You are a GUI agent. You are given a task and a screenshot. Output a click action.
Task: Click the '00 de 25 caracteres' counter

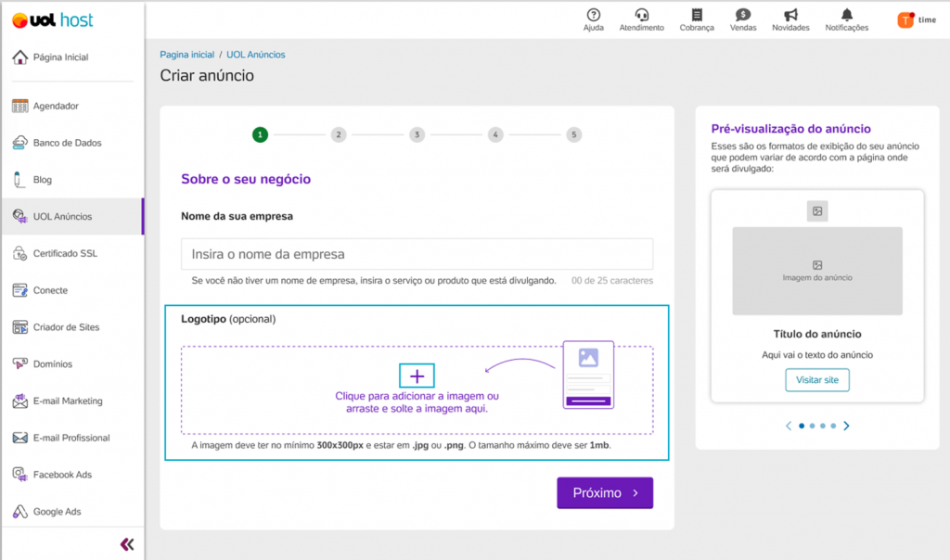pos(612,281)
